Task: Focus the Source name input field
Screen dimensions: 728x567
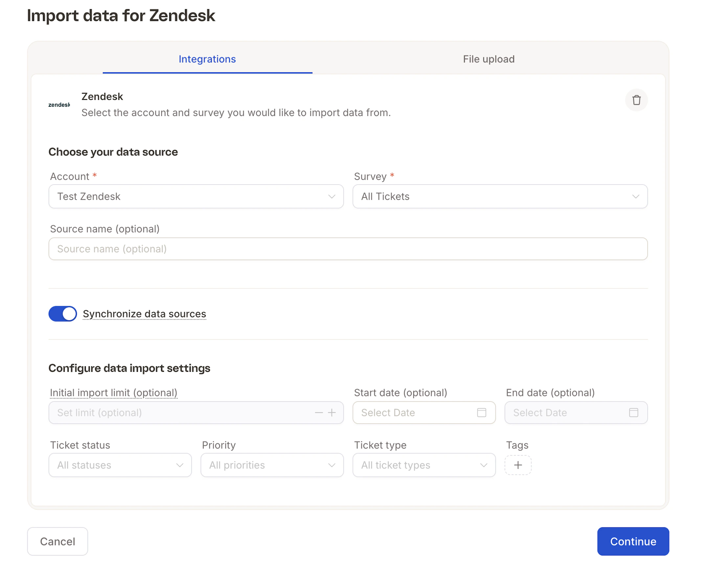Action: coord(348,249)
